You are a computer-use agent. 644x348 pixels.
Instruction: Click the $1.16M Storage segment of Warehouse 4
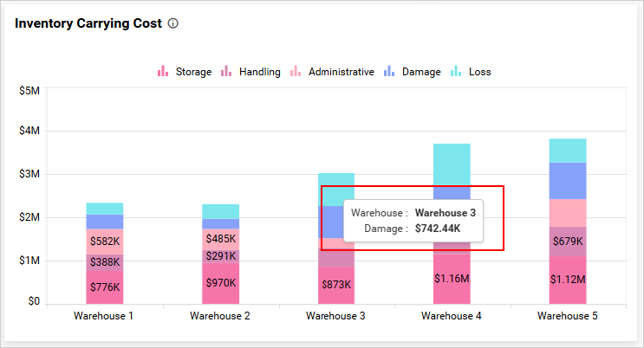tap(452, 279)
